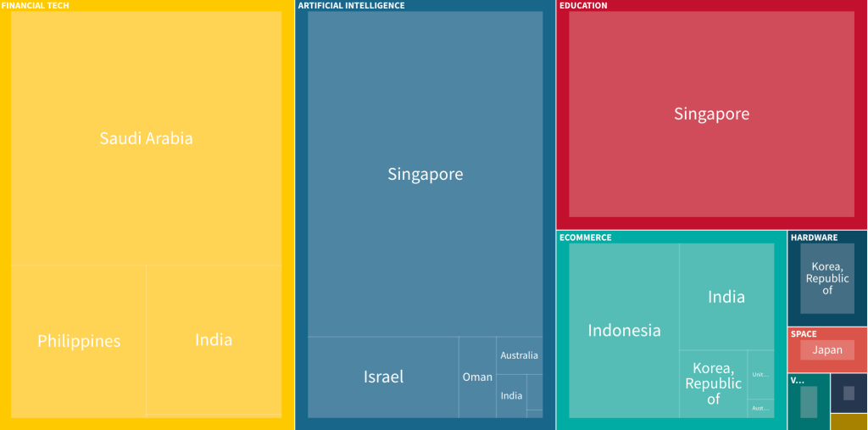Viewport: 868px width, 430px height.
Task: Select Korea, Republic of block in Ecommerce
Action: pyautogui.click(x=713, y=383)
